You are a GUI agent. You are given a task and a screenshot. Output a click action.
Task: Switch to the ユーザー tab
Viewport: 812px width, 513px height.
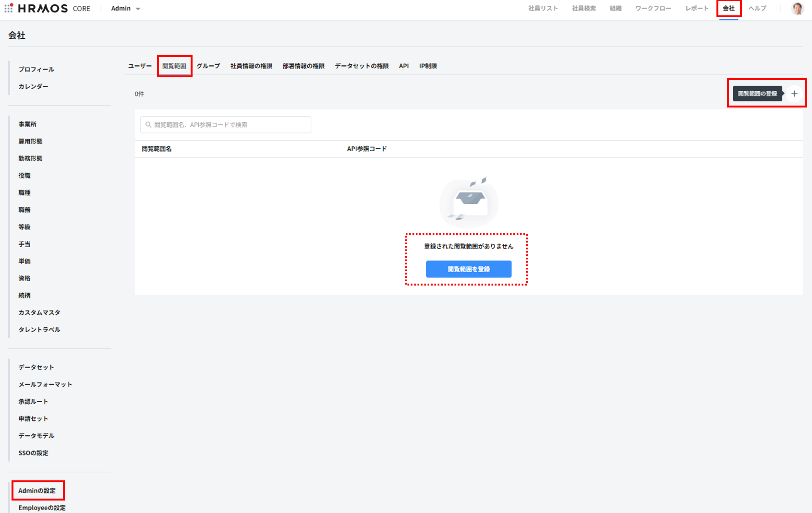pyautogui.click(x=140, y=66)
